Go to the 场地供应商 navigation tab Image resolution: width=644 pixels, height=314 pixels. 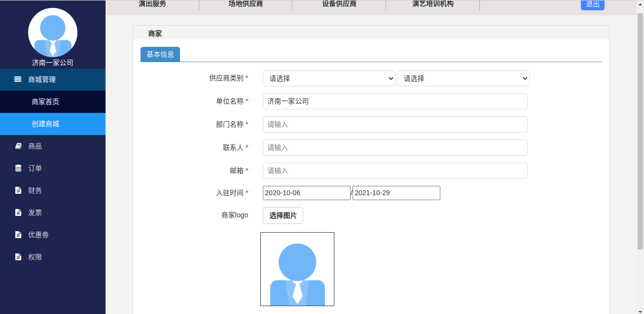(x=246, y=4)
